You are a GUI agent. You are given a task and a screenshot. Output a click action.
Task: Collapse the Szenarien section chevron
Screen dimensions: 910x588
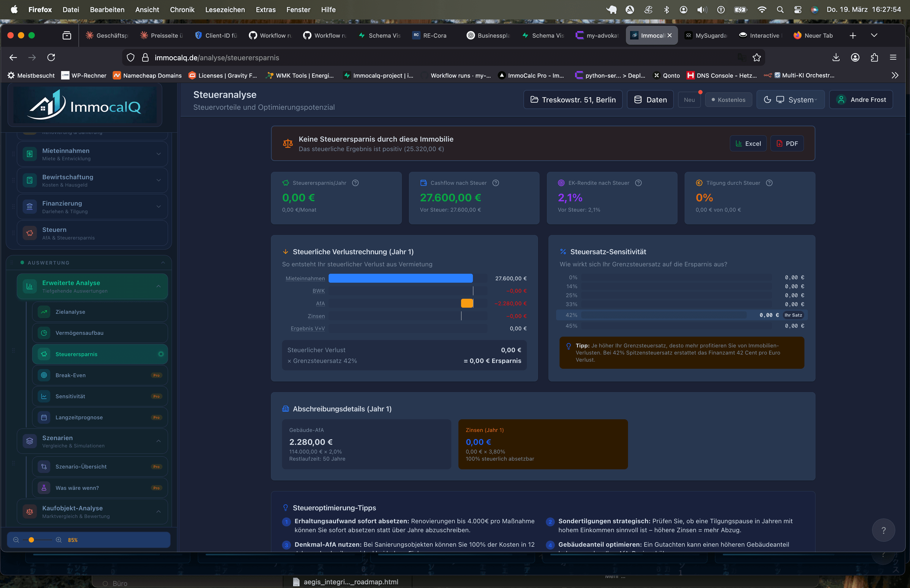(x=159, y=441)
